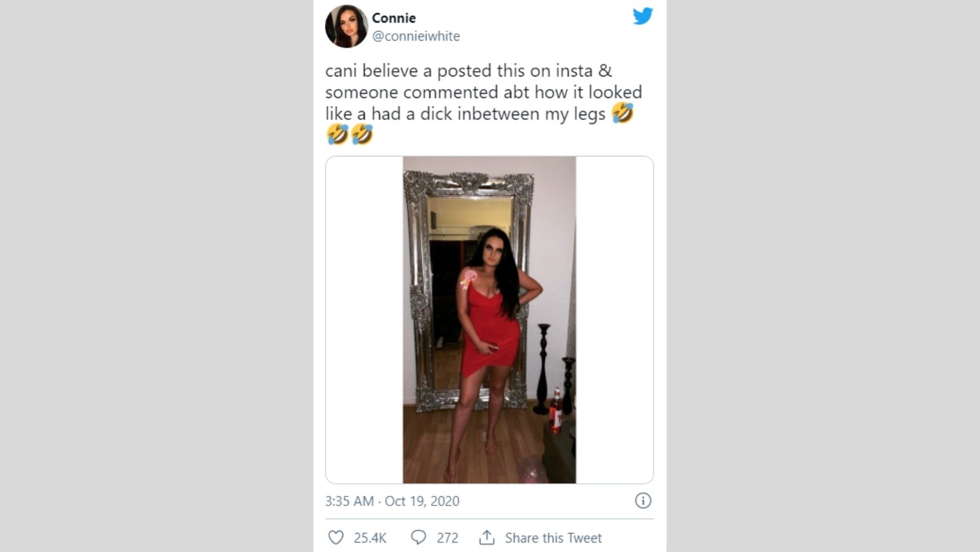The height and width of the screenshot is (552, 980).
Task: Click the tweet text starting "cani believe"
Action: pyautogui.click(x=483, y=102)
